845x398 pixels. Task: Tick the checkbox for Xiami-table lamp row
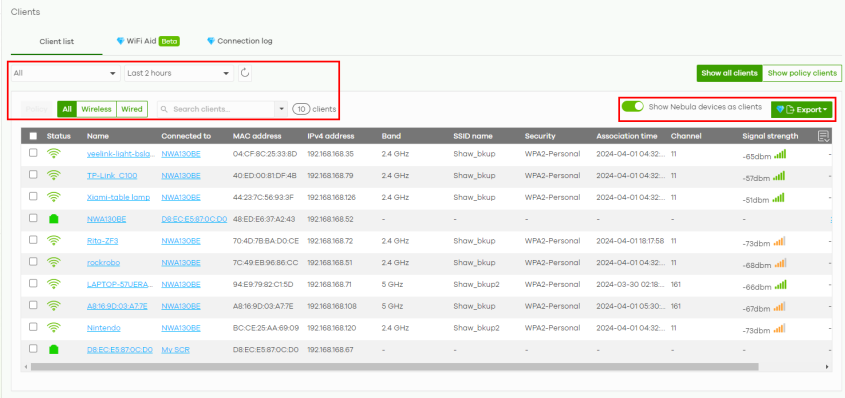(33, 197)
